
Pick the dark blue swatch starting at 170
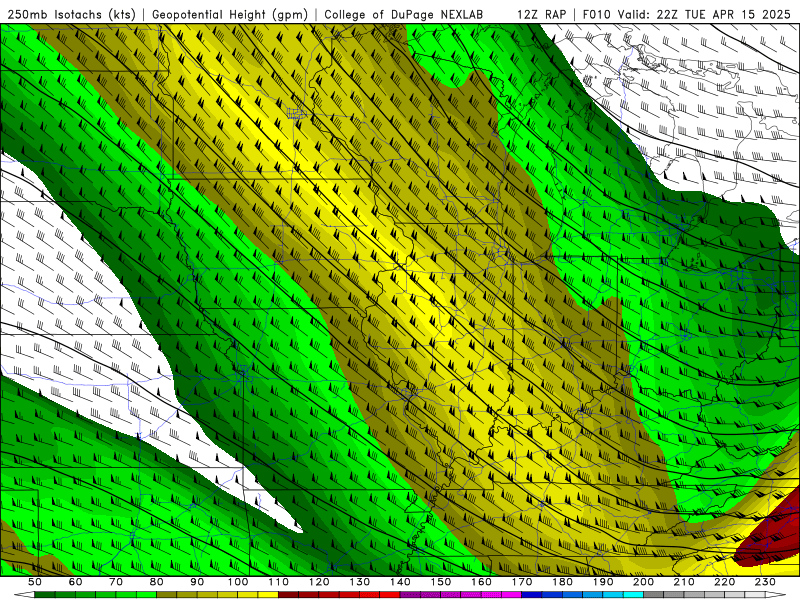point(532,595)
